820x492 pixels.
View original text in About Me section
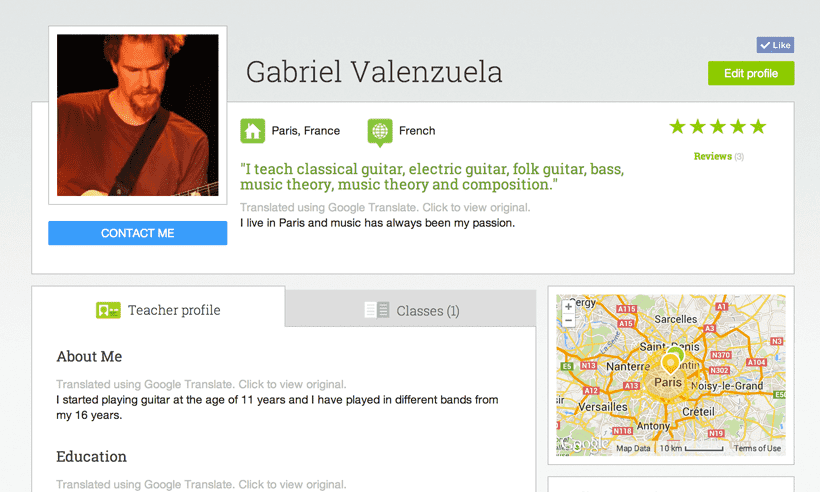(201, 384)
